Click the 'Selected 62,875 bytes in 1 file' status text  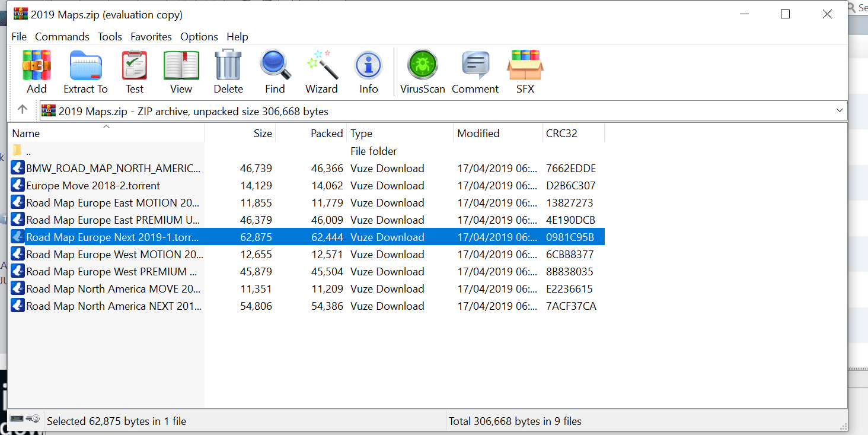117,421
